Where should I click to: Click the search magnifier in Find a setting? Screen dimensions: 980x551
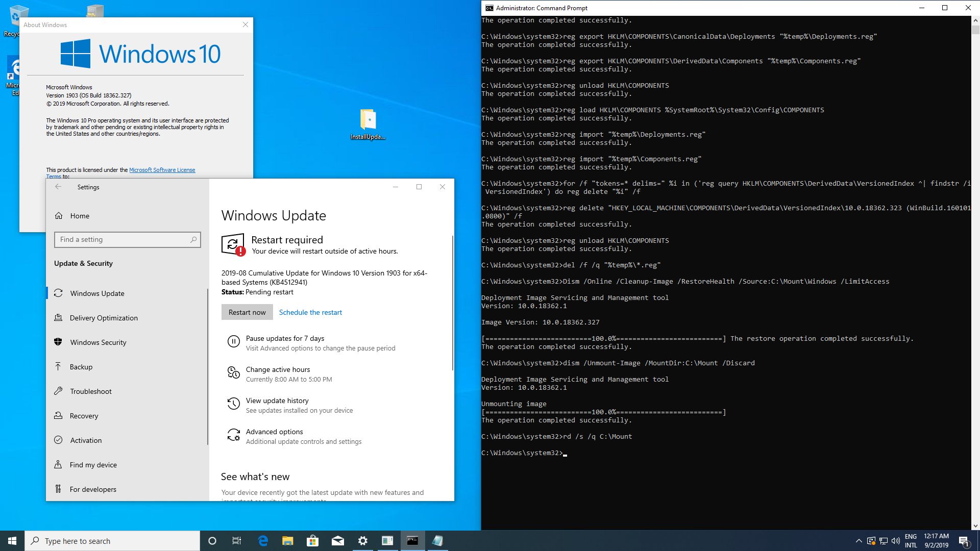[193, 239]
